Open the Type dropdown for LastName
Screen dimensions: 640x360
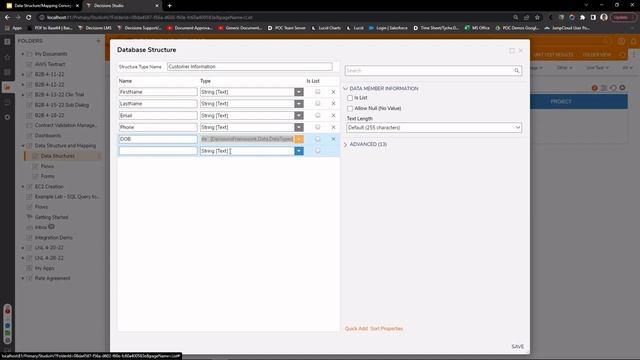299,104
